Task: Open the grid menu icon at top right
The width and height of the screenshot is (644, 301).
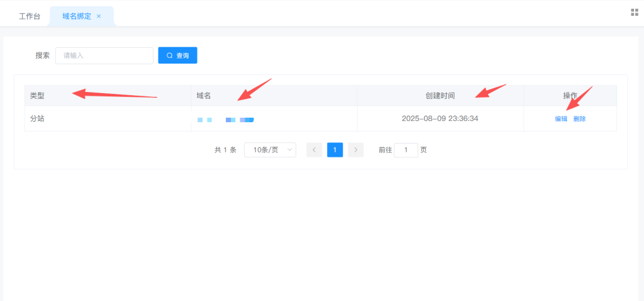Action: pyautogui.click(x=635, y=13)
